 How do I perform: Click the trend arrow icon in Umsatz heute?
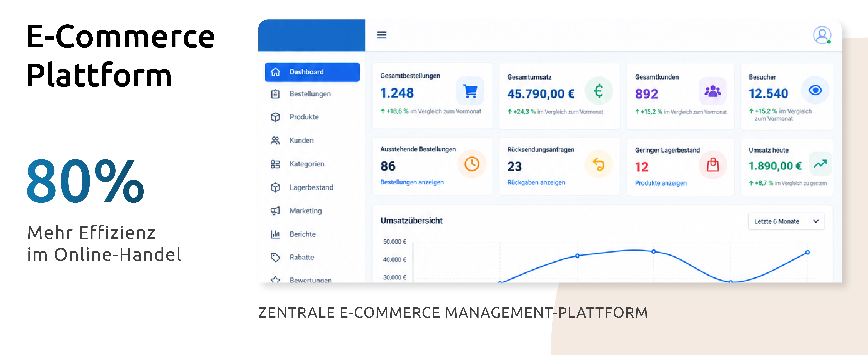pos(820,164)
